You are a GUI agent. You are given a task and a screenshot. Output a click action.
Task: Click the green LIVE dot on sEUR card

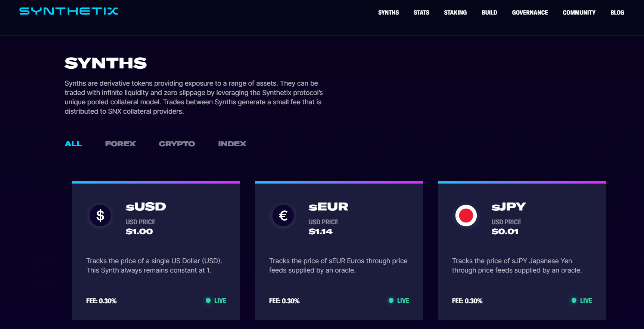coord(391,301)
